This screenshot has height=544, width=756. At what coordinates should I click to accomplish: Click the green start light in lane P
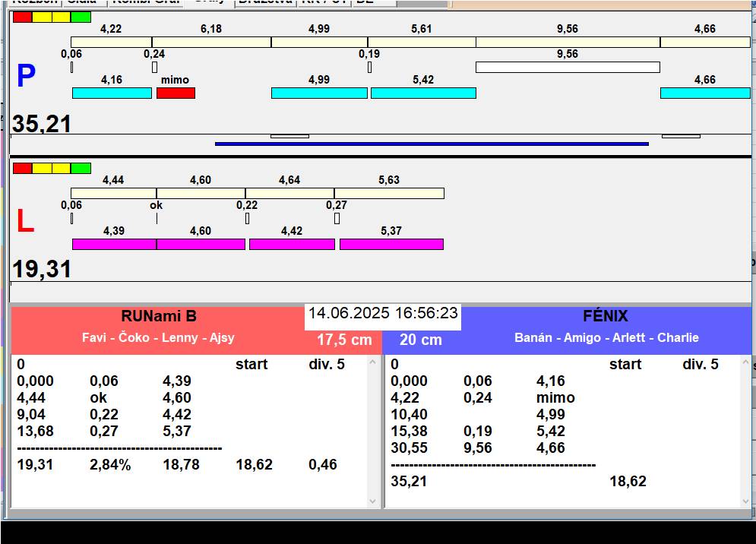[x=81, y=17]
